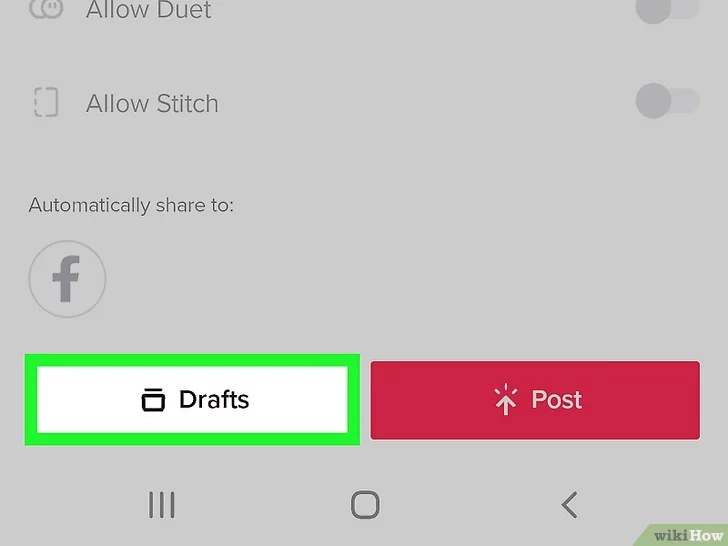Select the Allow Stitch text label

pyautogui.click(x=152, y=103)
